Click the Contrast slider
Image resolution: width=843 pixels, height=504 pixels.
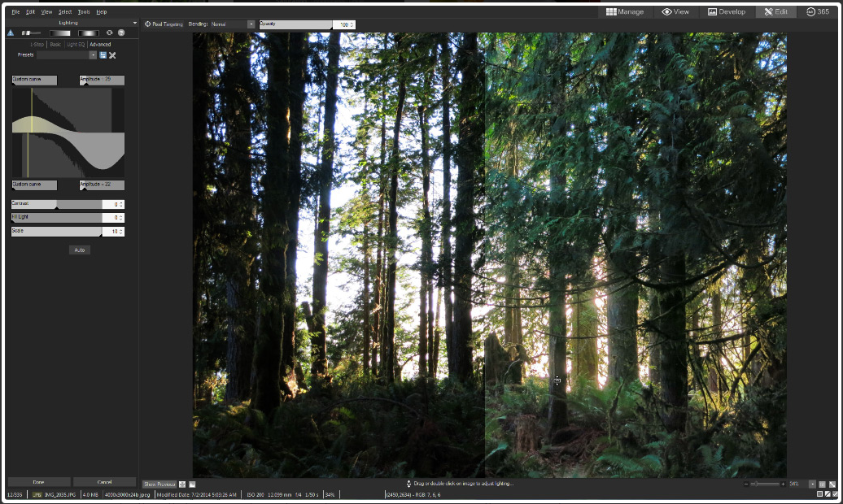coord(57,204)
